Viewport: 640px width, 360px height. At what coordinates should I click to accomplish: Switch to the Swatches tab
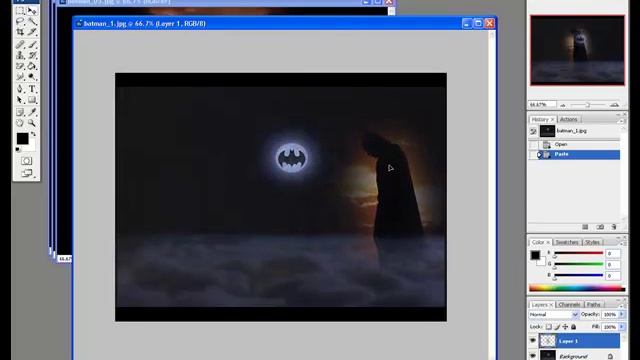pyautogui.click(x=567, y=242)
